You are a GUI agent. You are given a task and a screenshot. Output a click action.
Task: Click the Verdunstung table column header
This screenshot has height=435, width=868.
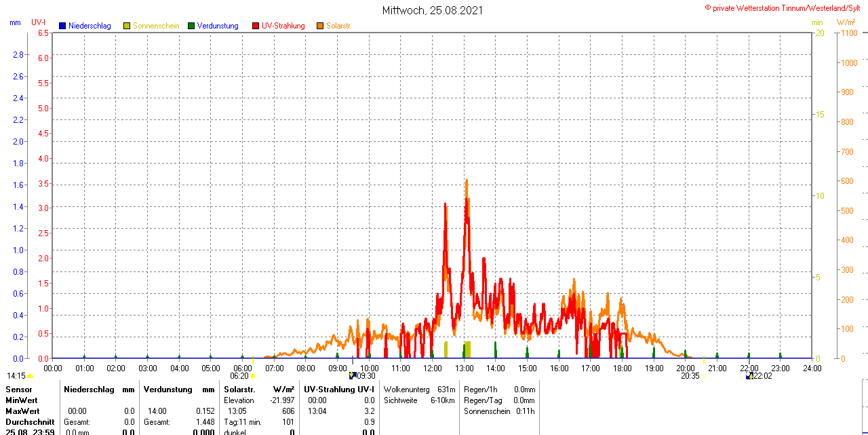tap(170, 390)
